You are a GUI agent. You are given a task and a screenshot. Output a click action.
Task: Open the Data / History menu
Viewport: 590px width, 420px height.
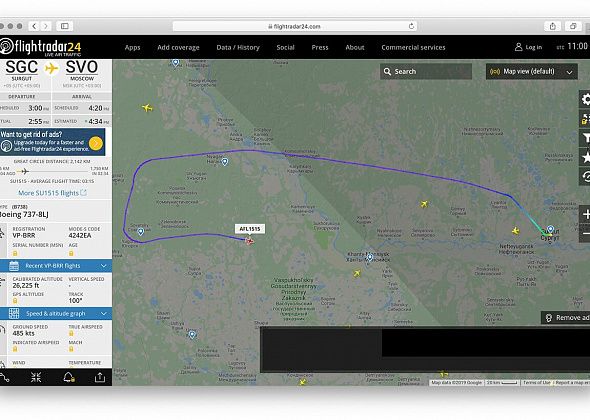(238, 47)
